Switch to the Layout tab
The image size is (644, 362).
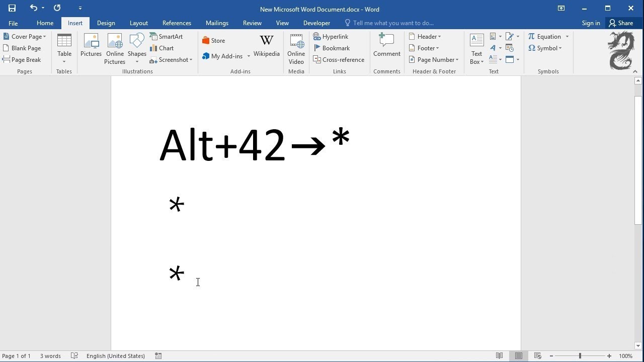pos(138,23)
